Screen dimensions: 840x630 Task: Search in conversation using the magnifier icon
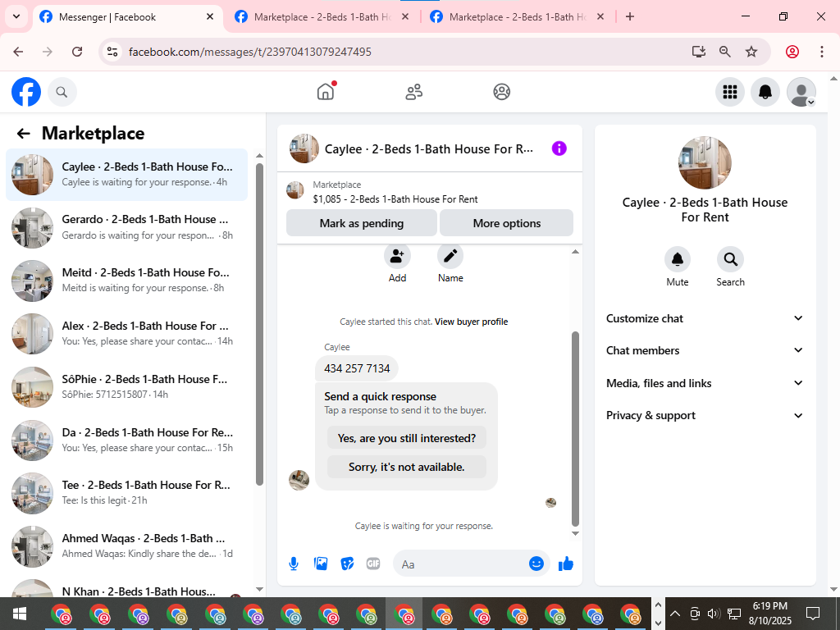730,259
